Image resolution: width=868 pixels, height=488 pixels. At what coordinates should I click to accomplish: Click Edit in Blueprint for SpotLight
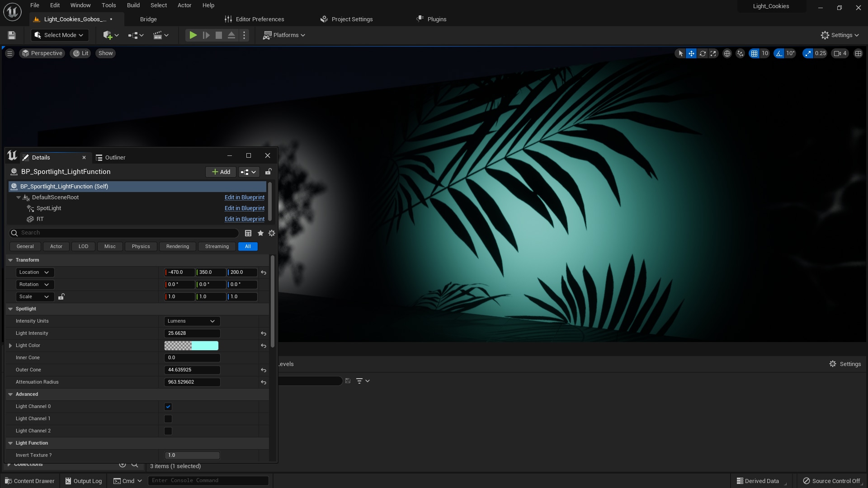pyautogui.click(x=244, y=208)
